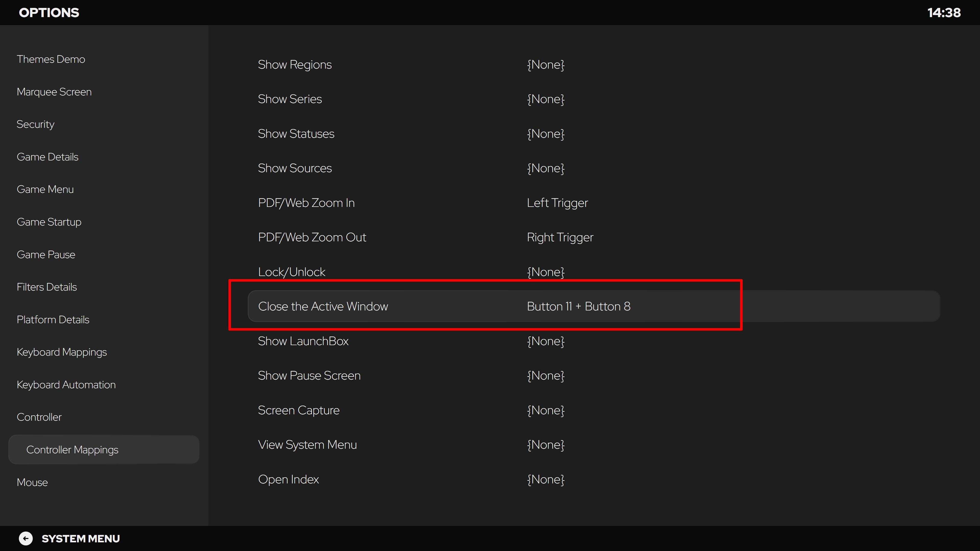Select the Show Statuses mapping row
The image size is (980, 551).
click(594, 134)
